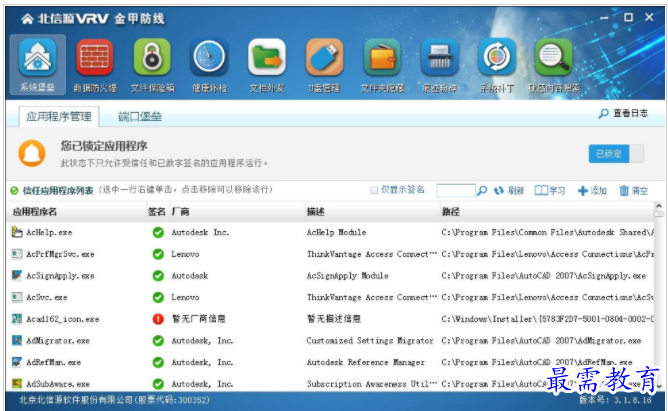Open the 系统堡垒 module icon
Screen dimensions: 668x411
click(37, 57)
